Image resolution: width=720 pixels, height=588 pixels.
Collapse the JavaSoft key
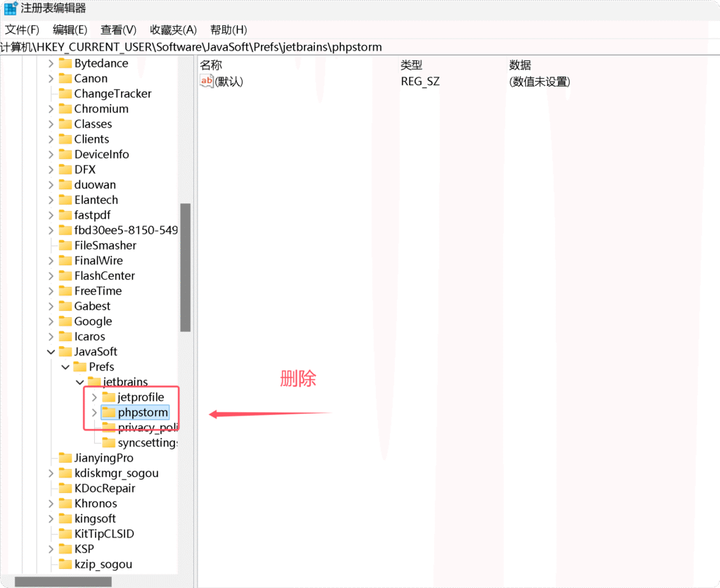51,352
